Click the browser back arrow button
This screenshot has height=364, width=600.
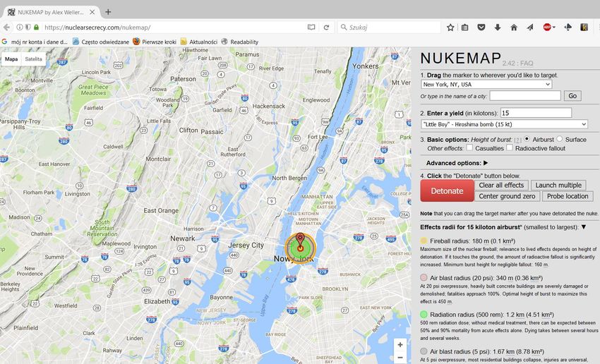6,28
